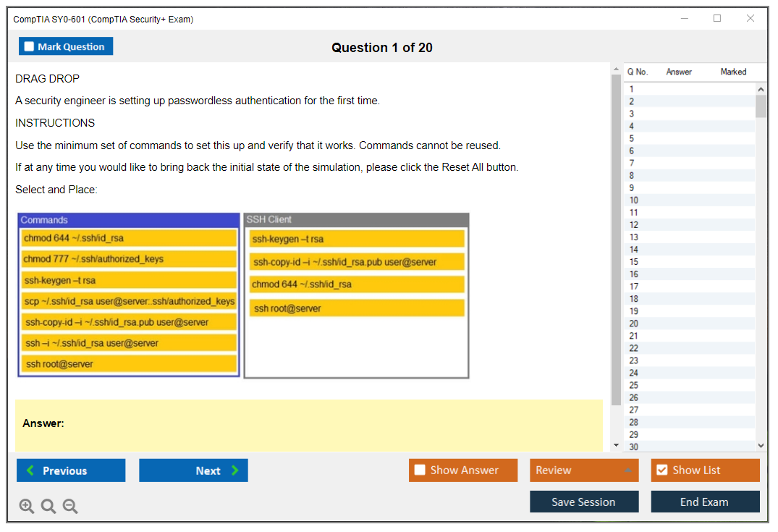The width and height of the screenshot is (778, 532).
Task: Click the zoom out magnifier icon
Action: pyautogui.click(x=70, y=506)
